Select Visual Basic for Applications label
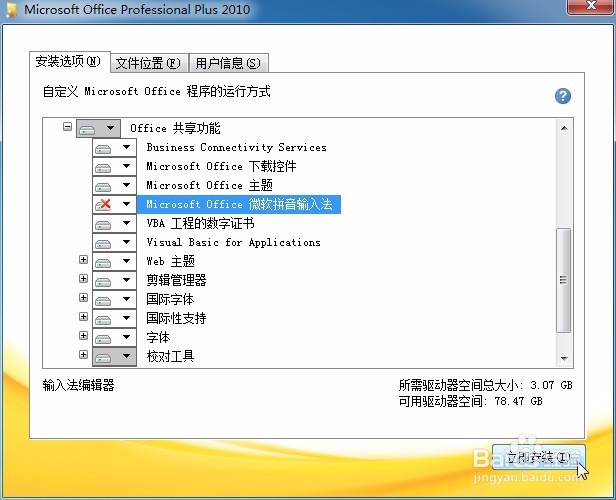This screenshot has height=500, width=616. click(233, 242)
